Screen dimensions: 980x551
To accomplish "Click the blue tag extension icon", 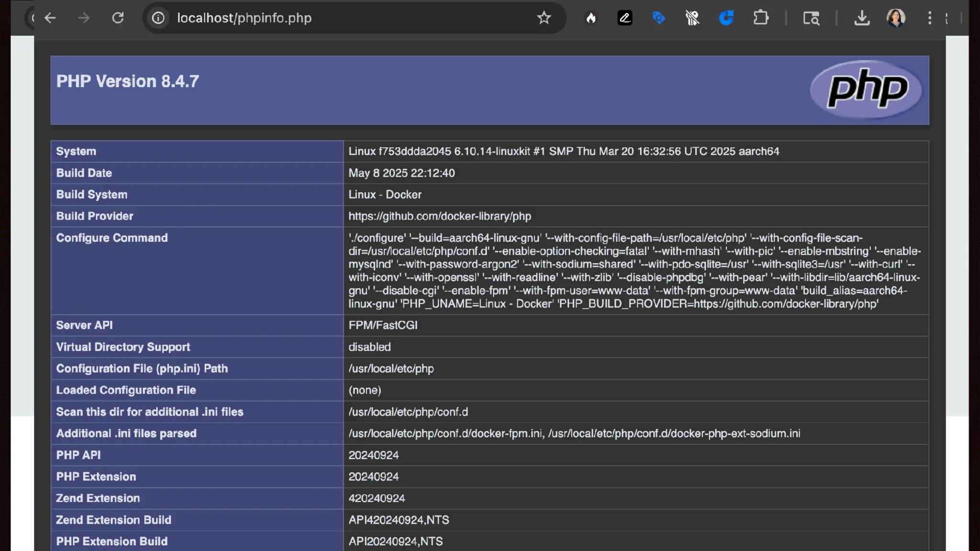I will (658, 18).
